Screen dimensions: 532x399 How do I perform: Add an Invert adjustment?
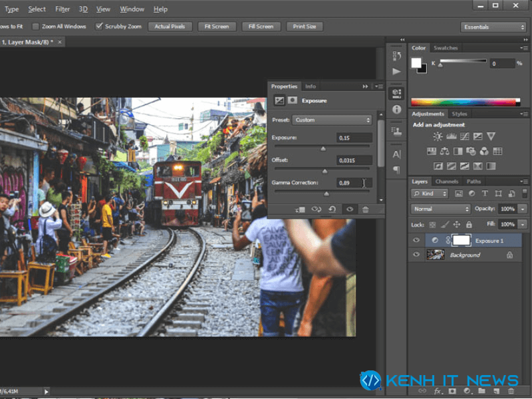(438, 166)
